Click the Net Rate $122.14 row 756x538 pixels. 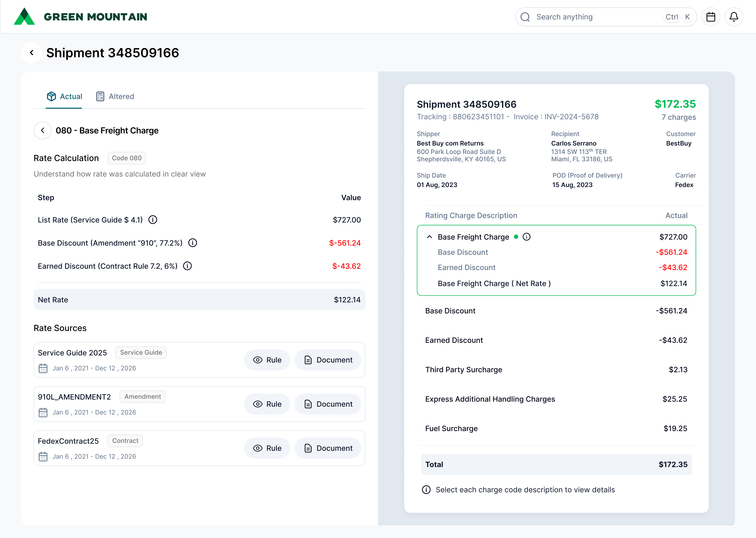[199, 299]
